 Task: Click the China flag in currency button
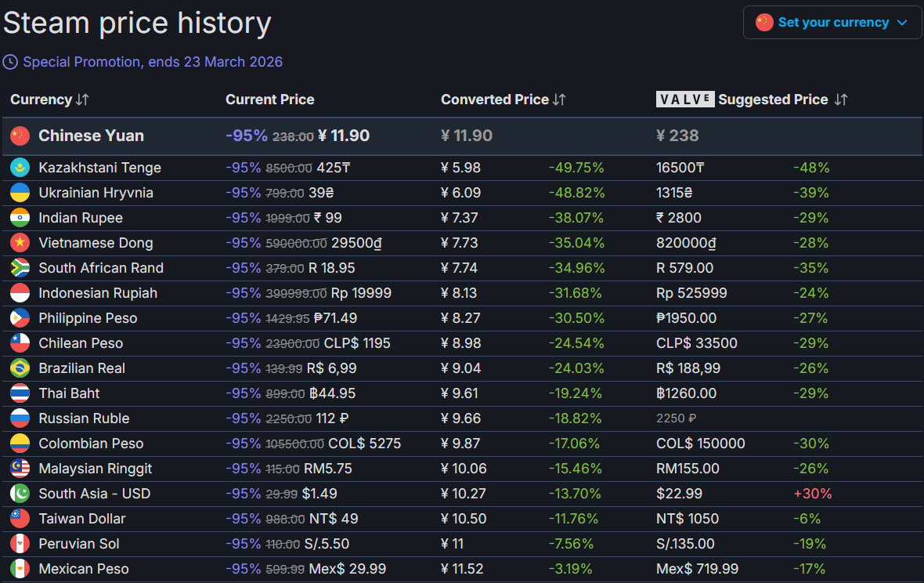pos(764,23)
